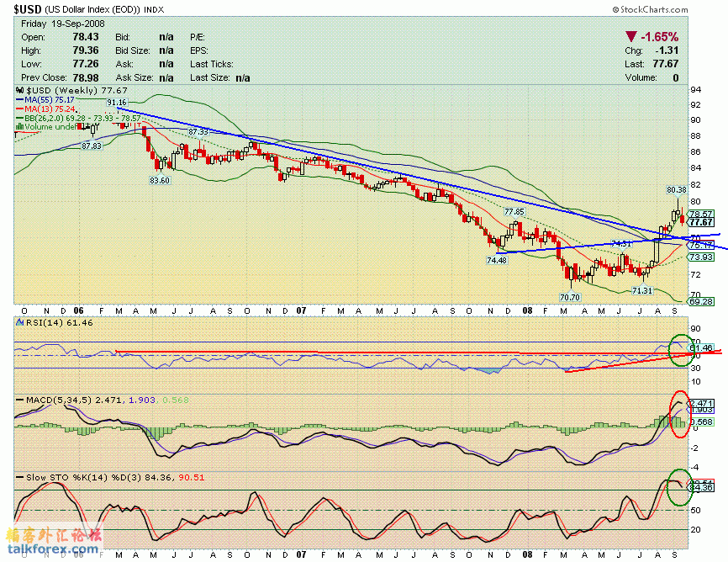Click the High value 79.36
Image resolution: width=728 pixels, height=562 pixels.
click(x=86, y=50)
